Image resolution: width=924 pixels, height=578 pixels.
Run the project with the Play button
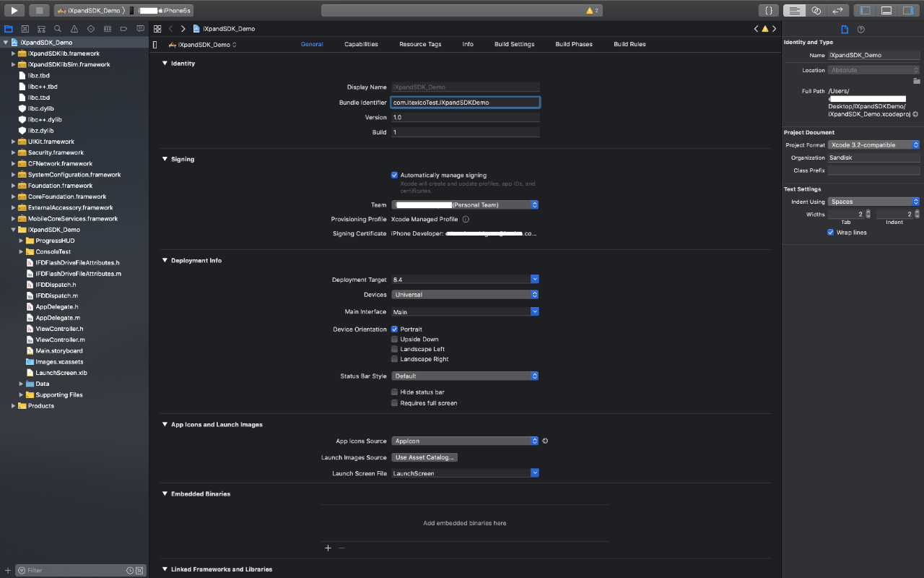14,11
